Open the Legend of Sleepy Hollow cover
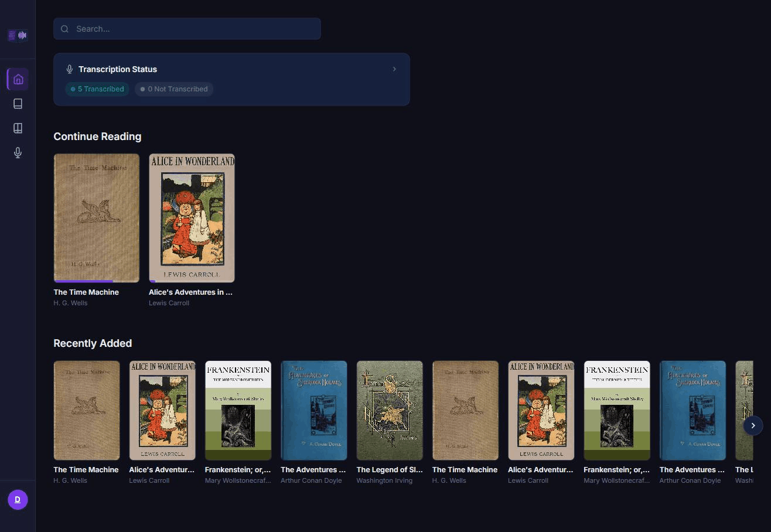Screen dimensions: 771x532 (x=390, y=410)
